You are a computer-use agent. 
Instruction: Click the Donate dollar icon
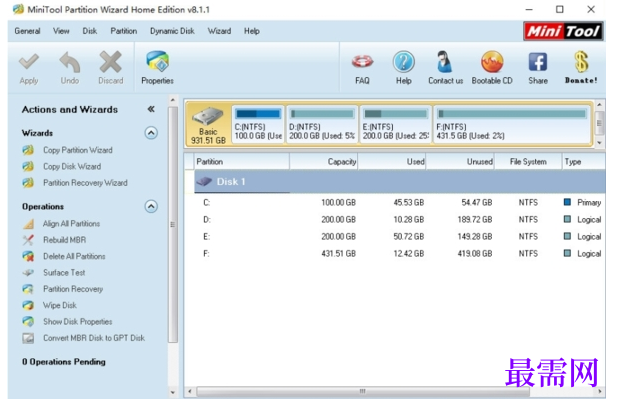(581, 62)
